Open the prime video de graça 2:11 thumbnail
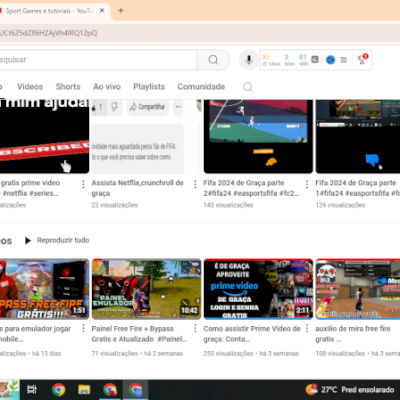 (x=258, y=289)
